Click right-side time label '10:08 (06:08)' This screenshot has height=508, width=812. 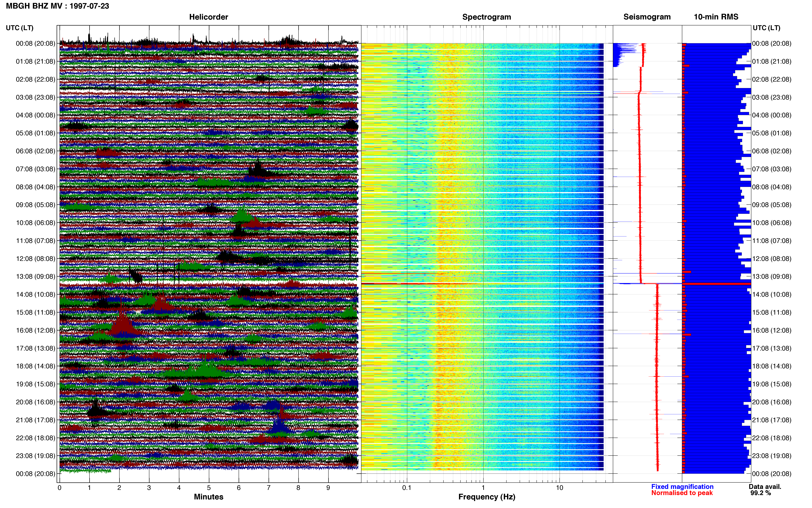tap(772, 223)
